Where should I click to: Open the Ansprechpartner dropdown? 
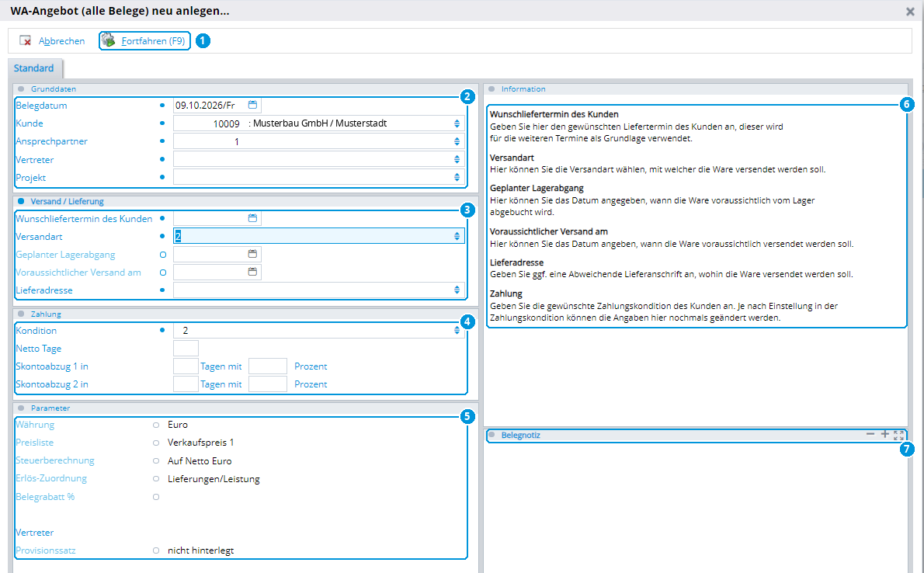(x=457, y=141)
